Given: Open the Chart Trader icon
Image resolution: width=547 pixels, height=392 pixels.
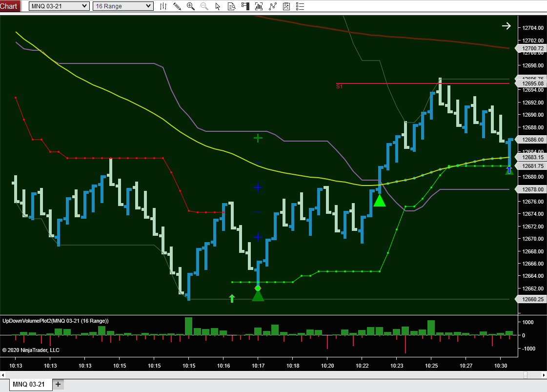Looking at the screenshot, I should click(x=245, y=6).
